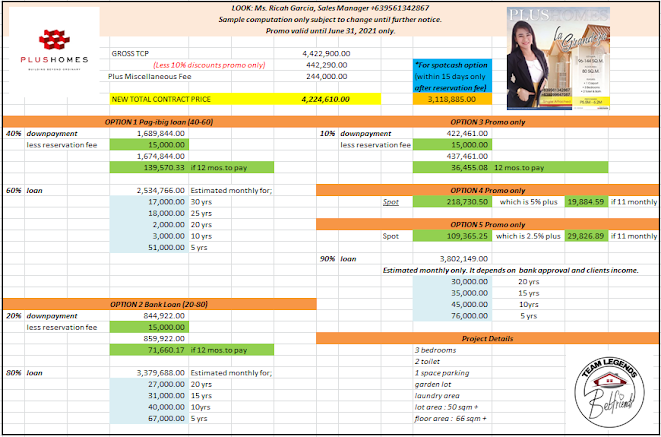The width and height of the screenshot is (661, 437).
Task: Select the Plus Homes logo image
Action: 54,51
